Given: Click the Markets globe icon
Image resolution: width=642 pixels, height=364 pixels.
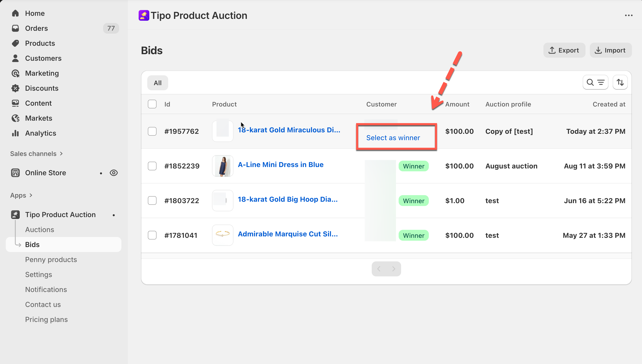Looking at the screenshot, I should (15, 118).
